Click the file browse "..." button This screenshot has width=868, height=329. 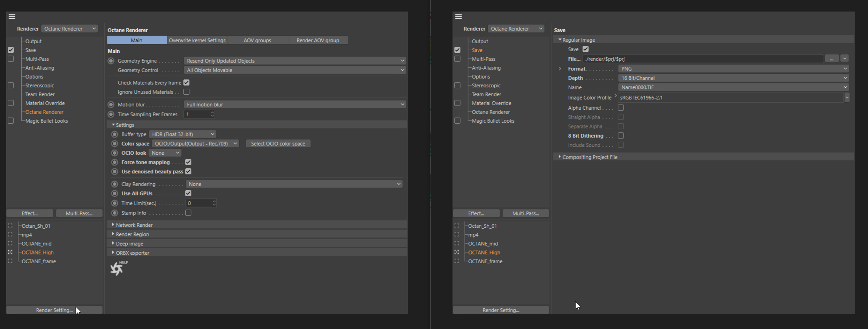[x=832, y=59]
